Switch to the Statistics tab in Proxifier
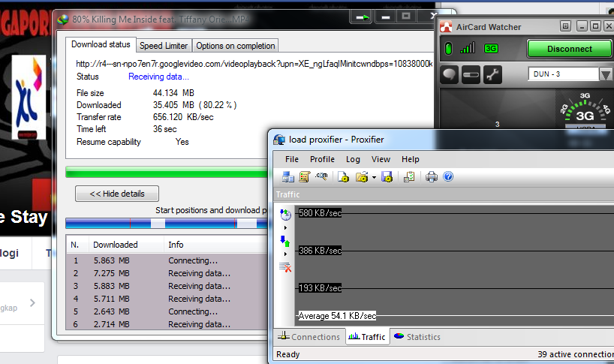Viewport: 614px width, 364px height. [x=417, y=336]
